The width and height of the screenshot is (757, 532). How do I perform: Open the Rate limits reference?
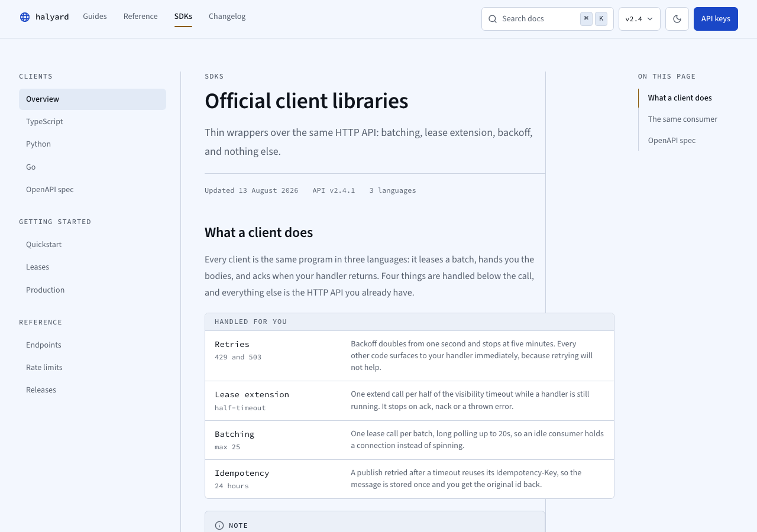92,368
